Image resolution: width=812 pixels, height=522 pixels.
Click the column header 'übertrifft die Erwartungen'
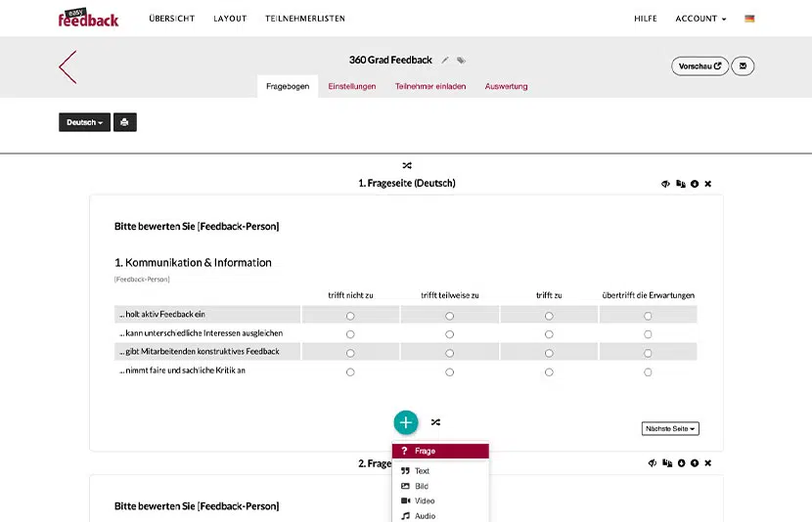[649, 295]
